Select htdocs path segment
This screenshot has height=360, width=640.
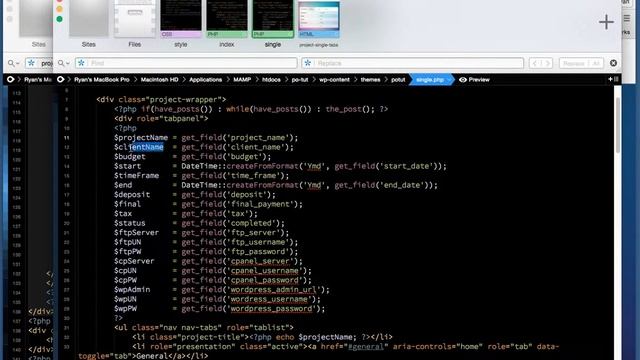[x=271, y=80]
